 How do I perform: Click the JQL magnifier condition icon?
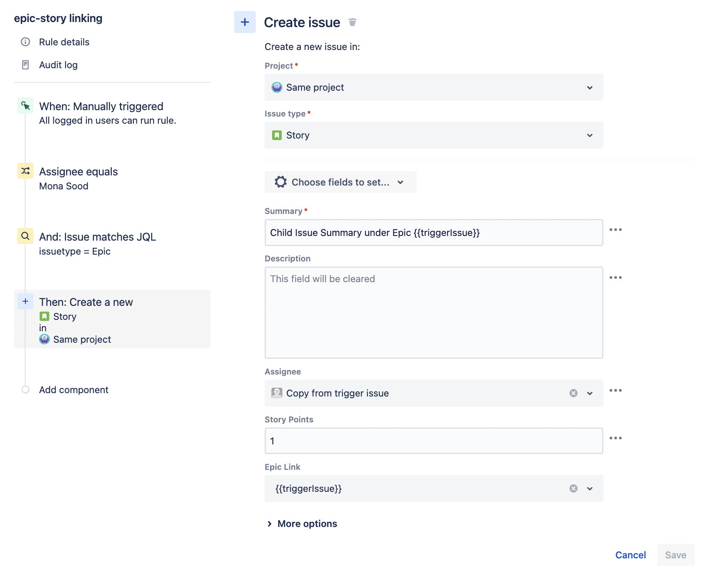point(25,236)
